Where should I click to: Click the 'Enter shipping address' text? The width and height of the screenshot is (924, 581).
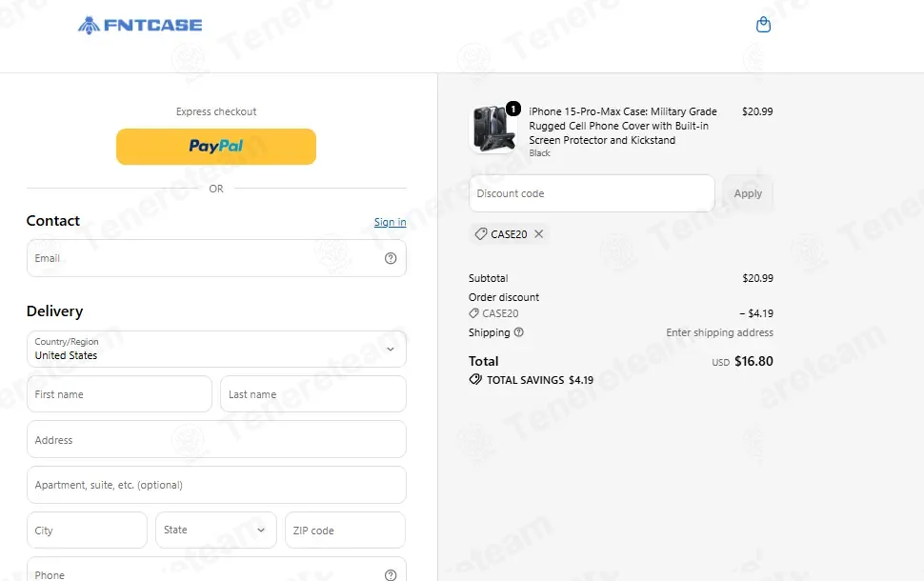[x=719, y=332]
